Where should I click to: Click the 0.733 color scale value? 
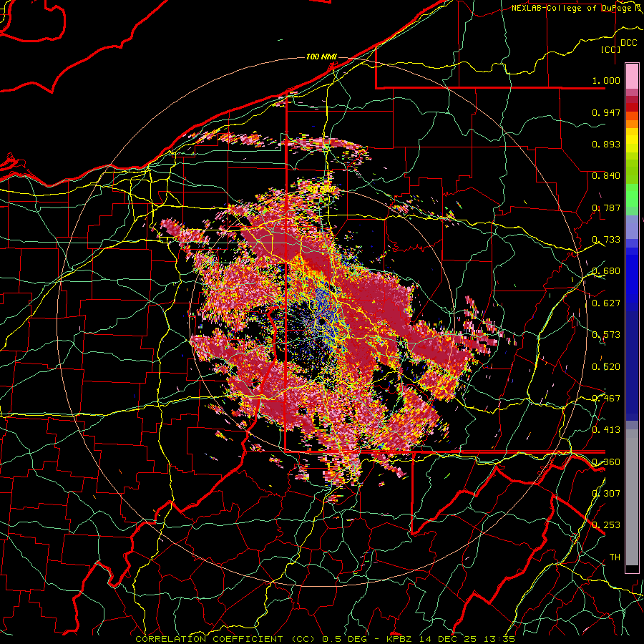pos(606,240)
